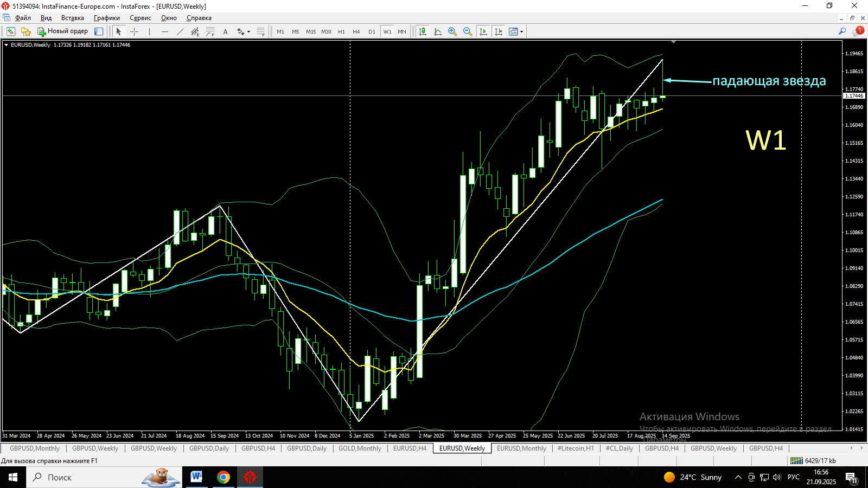Switch timeframe to D1
The image size is (868, 488).
tap(372, 31)
